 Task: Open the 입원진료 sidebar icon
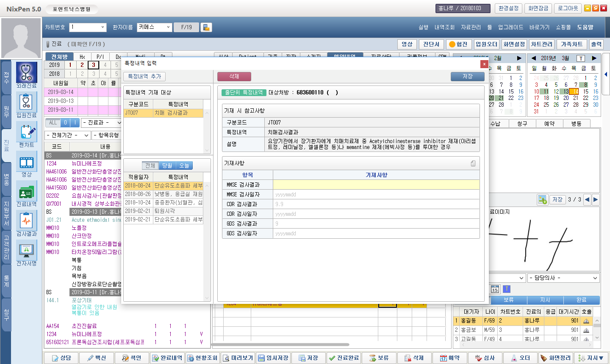(26, 102)
